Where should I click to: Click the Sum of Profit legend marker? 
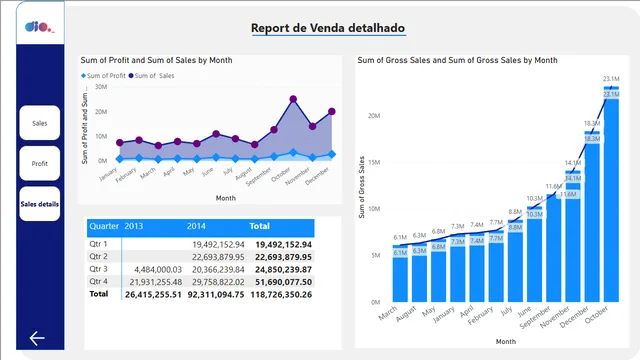[83, 76]
